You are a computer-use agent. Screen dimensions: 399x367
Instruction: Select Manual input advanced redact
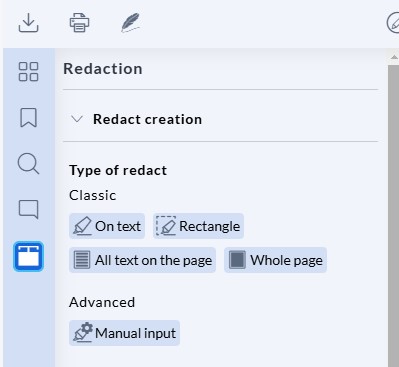(x=124, y=333)
